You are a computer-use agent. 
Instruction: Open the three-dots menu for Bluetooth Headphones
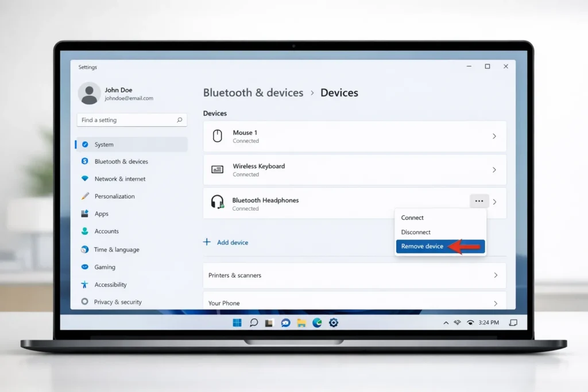pyautogui.click(x=479, y=201)
